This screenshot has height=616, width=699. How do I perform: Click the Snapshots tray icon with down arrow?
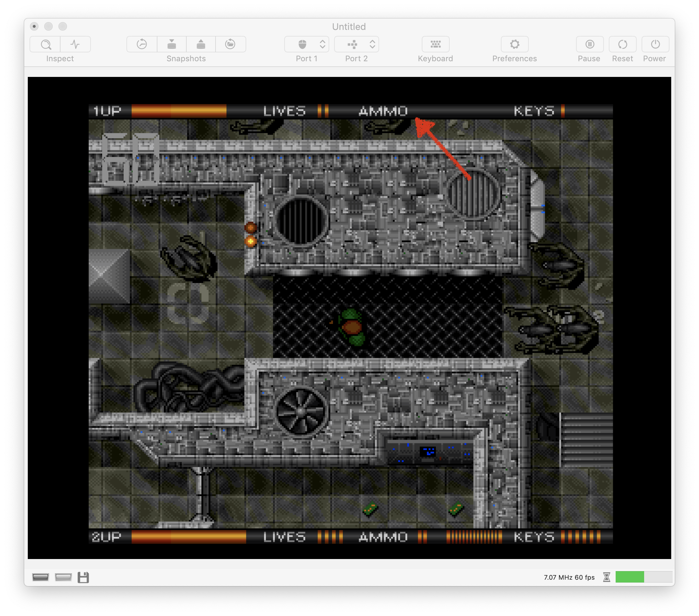172,45
